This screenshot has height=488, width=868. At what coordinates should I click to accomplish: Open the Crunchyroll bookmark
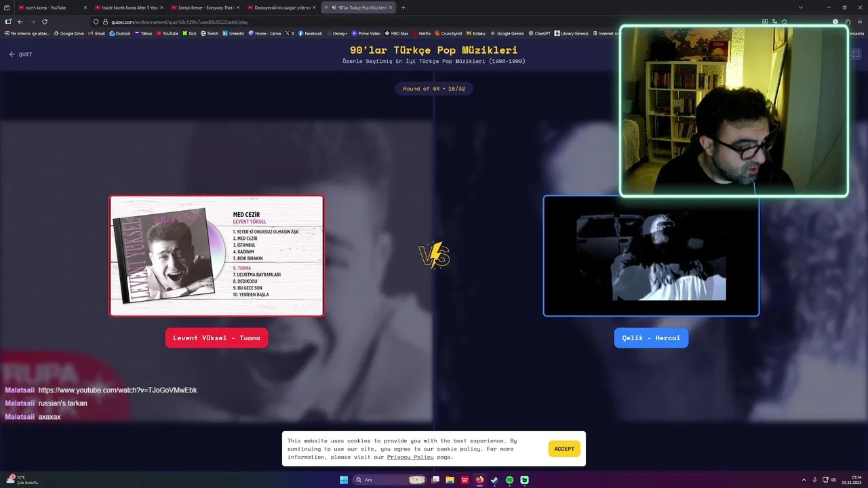[x=448, y=33]
